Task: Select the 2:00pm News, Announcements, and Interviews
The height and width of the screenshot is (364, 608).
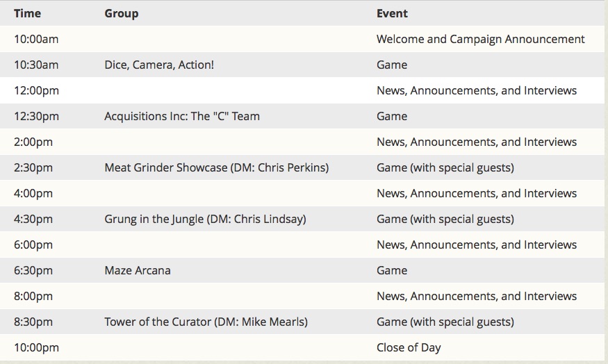Action: [x=477, y=142]
